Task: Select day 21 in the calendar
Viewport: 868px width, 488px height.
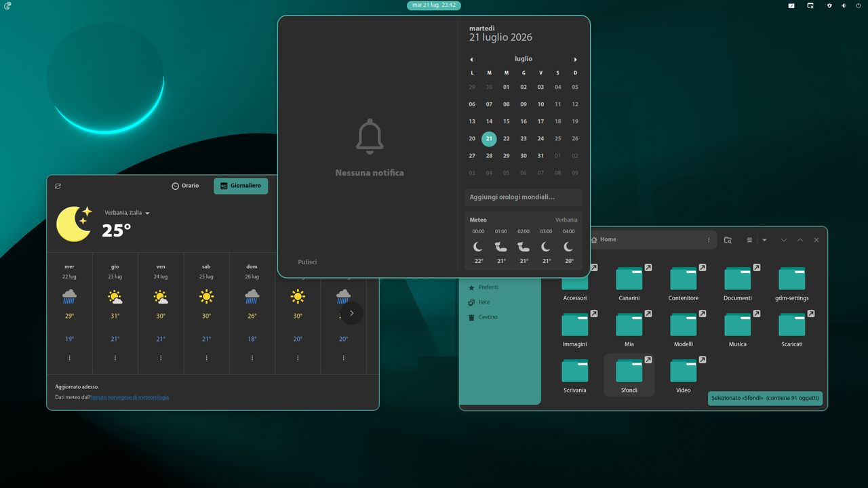Action: pos(489,139)
